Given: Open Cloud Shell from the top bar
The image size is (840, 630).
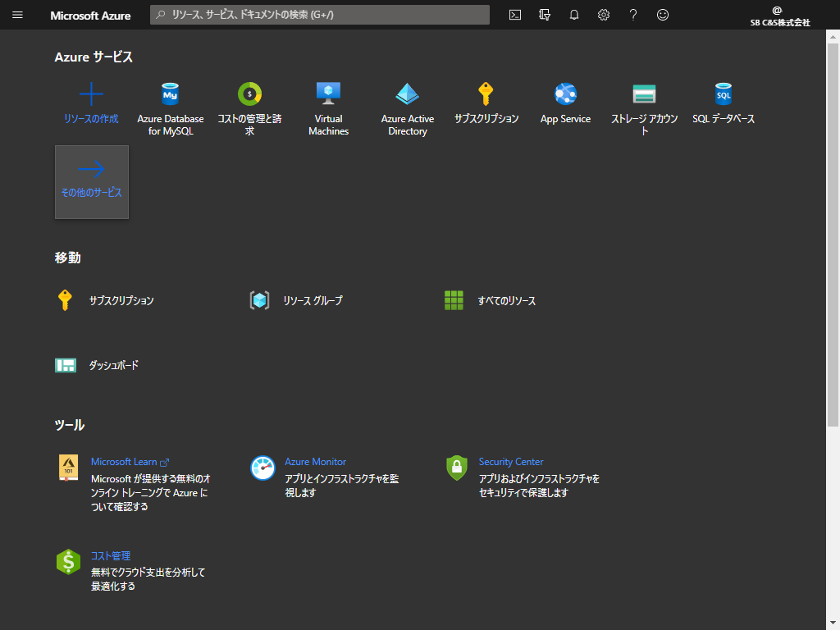Looking at the screenshot, I should pyautogui.click(x=515, y=15).
